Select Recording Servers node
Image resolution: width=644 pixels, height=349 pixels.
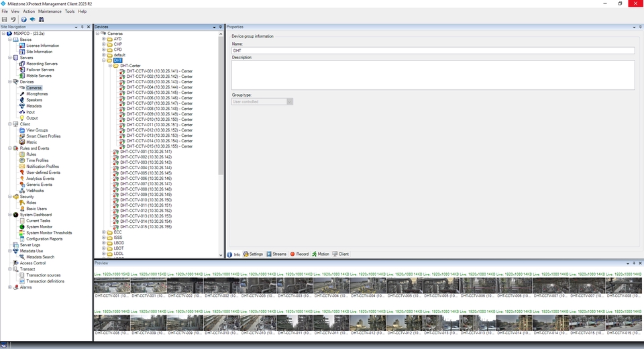[42, 64]
